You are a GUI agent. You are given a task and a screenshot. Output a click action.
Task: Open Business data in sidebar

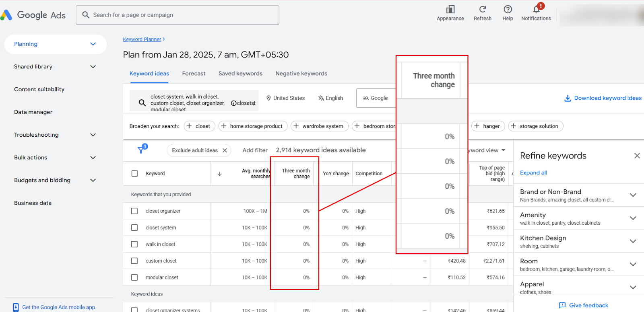click(x=33, y=203)
